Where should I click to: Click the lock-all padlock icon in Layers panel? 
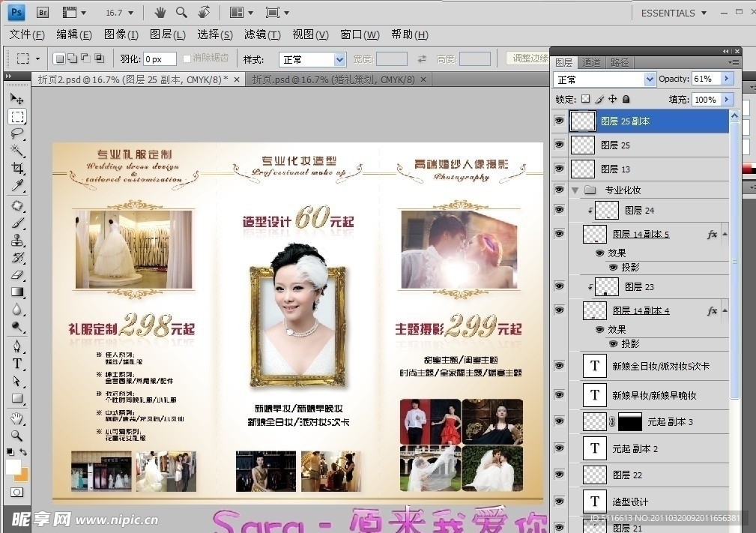(x=626, y=99)
